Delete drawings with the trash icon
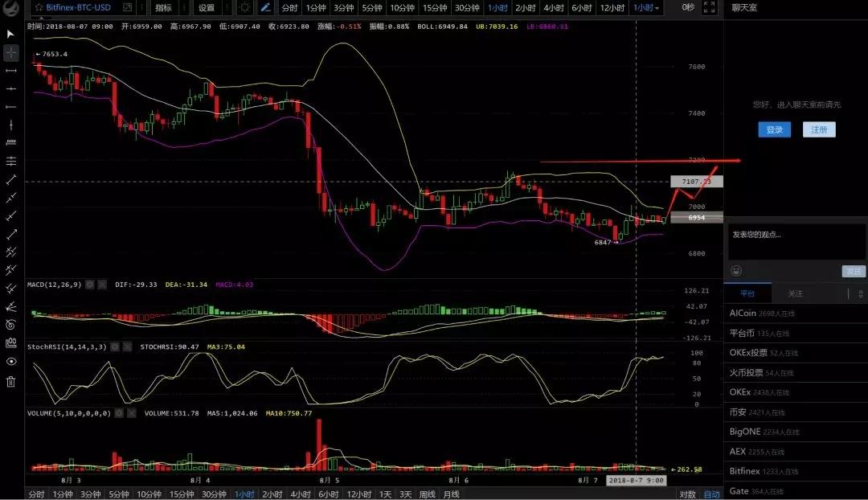Screen dimensions: 868x500 click(x=10, y=382)
